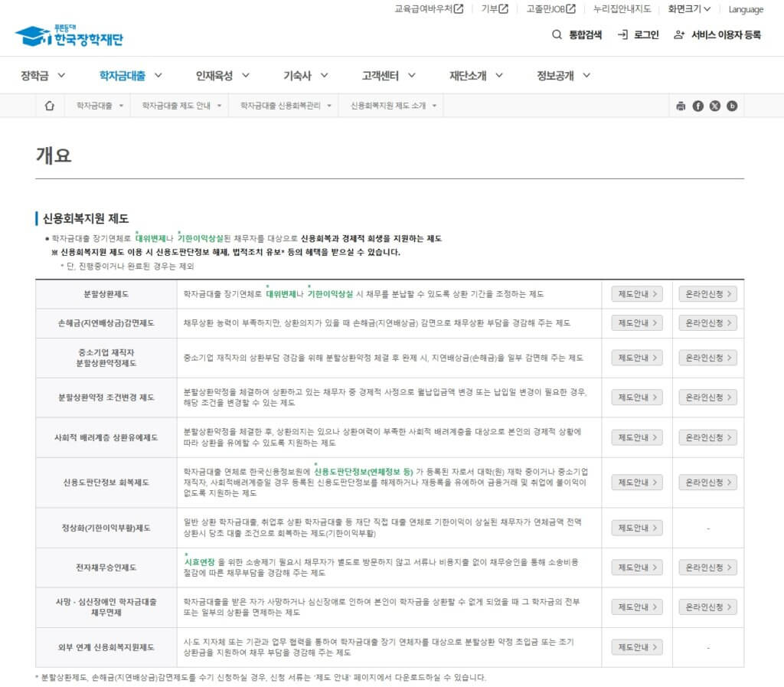Open 통합검색 magnifier search icon
784x687 pixels.
coord(557,34)
